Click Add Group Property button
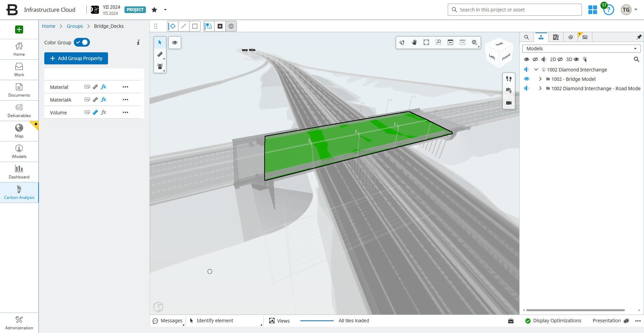 (76, 58)
